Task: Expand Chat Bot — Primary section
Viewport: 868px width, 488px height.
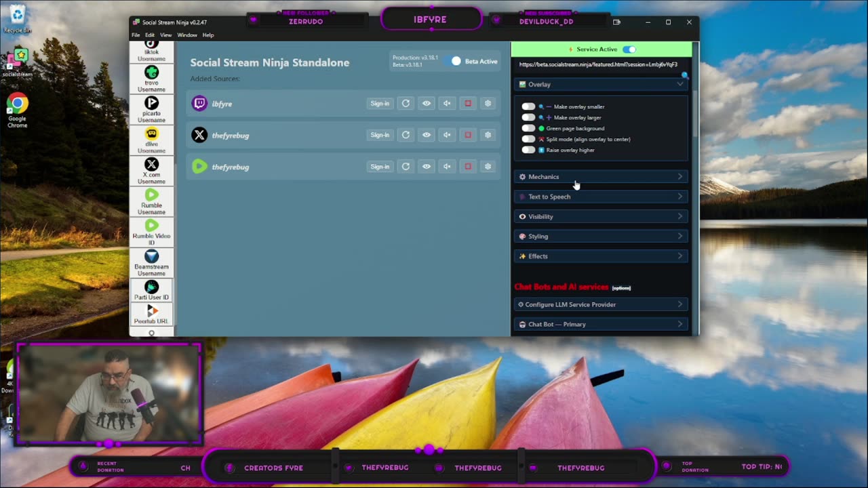Action: (x=601, y=324)
